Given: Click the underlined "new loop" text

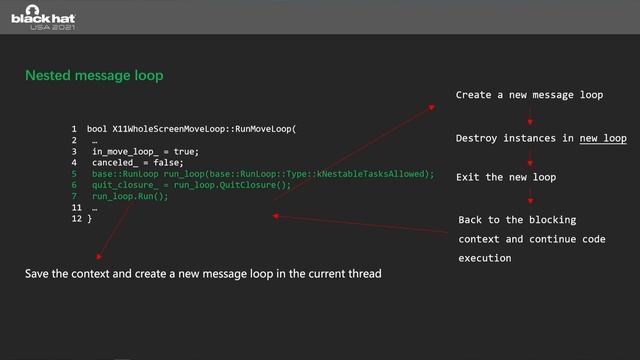Looking at the screenshot, I should coord(603,138).
